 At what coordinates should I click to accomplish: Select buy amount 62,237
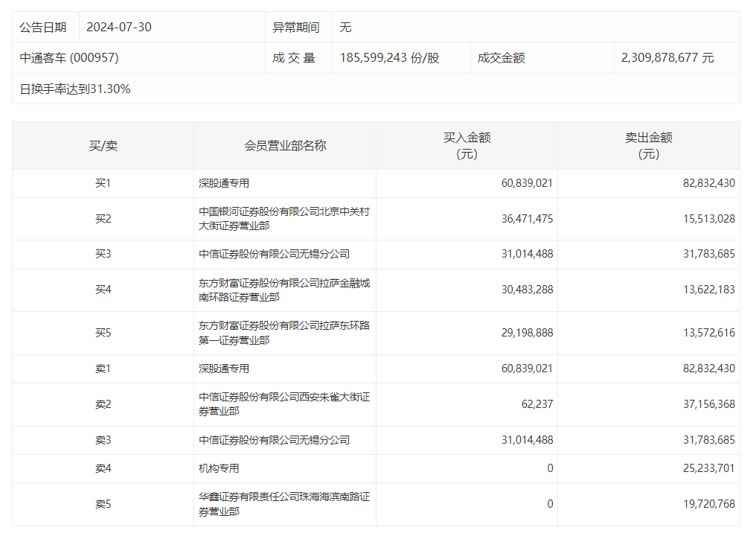click(537, 404)
